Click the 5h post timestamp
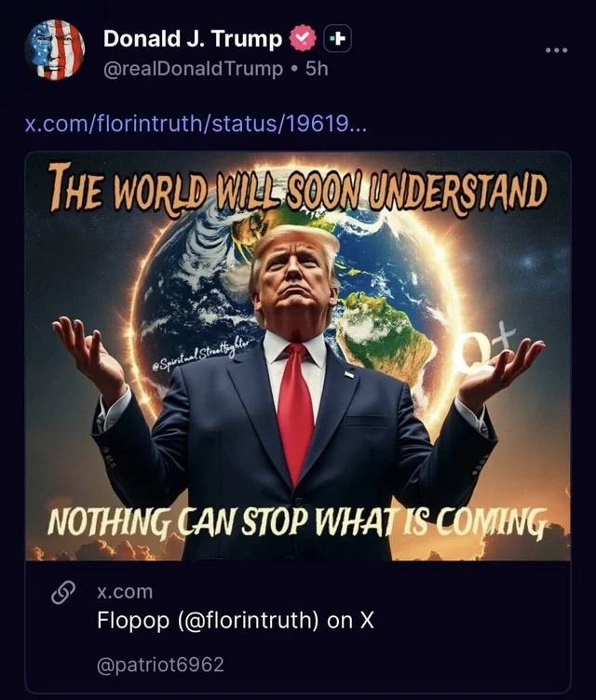 tap(317, 69)
